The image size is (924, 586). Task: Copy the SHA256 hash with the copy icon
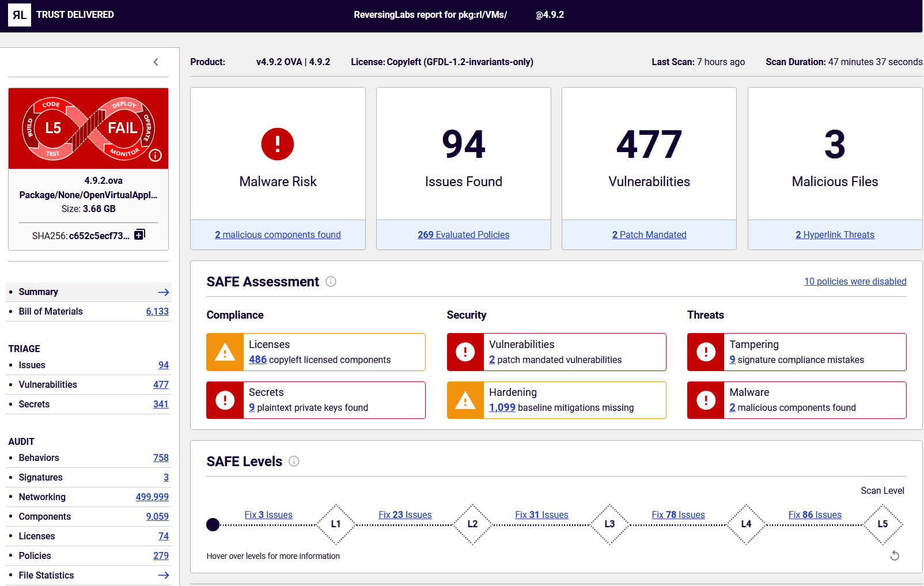click(139, 235)
